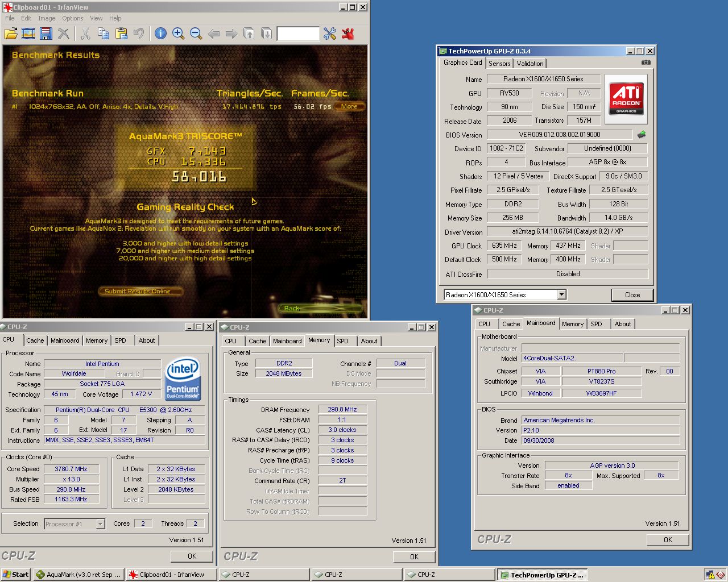Switch to Clipboard01 IrfanView taskbar button
The image size is (728, 582).
172,575
